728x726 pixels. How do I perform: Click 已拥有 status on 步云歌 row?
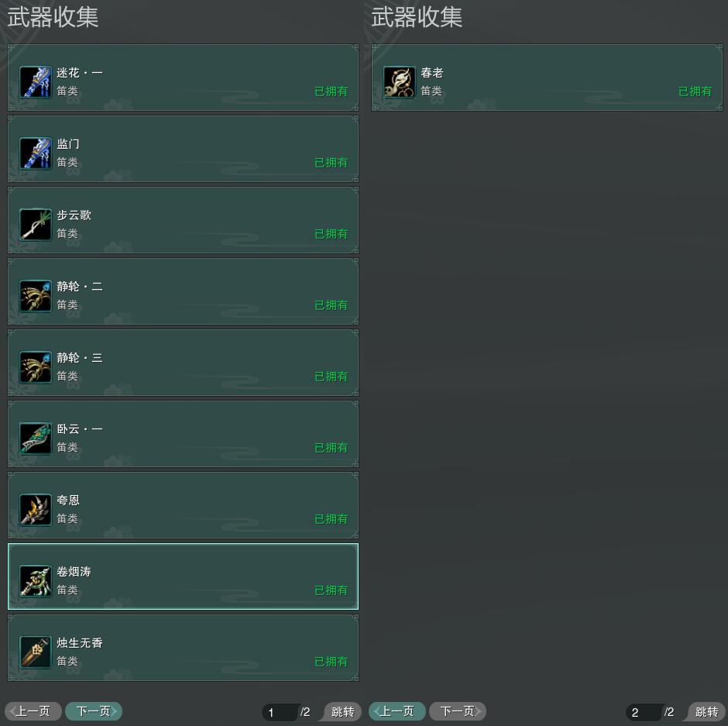coord(331,234)
